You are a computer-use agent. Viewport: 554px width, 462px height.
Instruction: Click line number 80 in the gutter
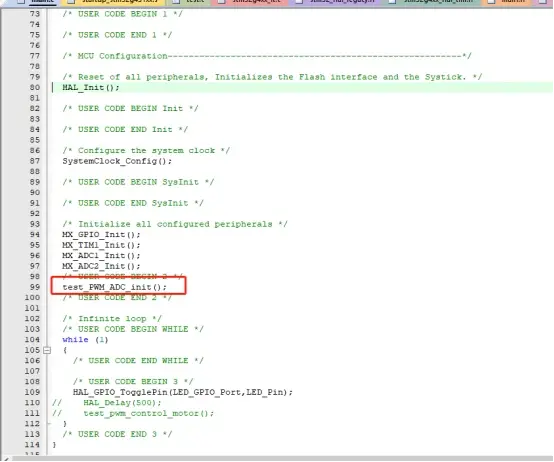coord(35,87)
